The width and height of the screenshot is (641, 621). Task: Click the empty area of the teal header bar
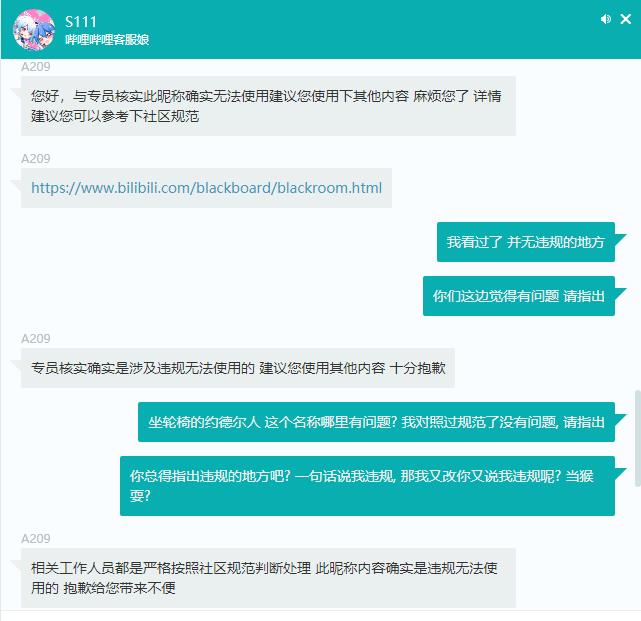[x=368, y=29]
